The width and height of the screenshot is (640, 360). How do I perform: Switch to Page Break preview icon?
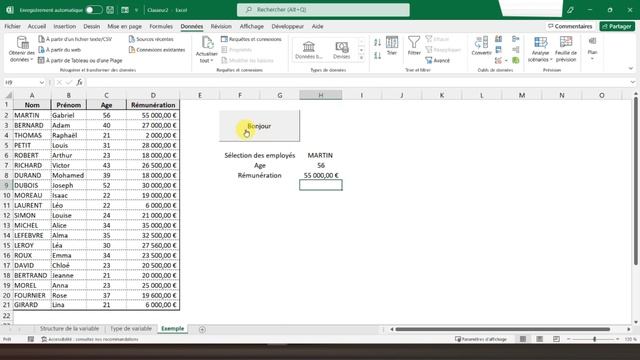click(x=556, y=339)
